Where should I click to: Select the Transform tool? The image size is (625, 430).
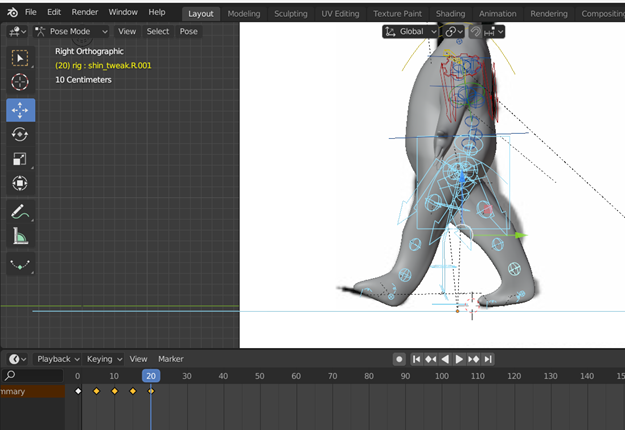(x=20, y=183)
